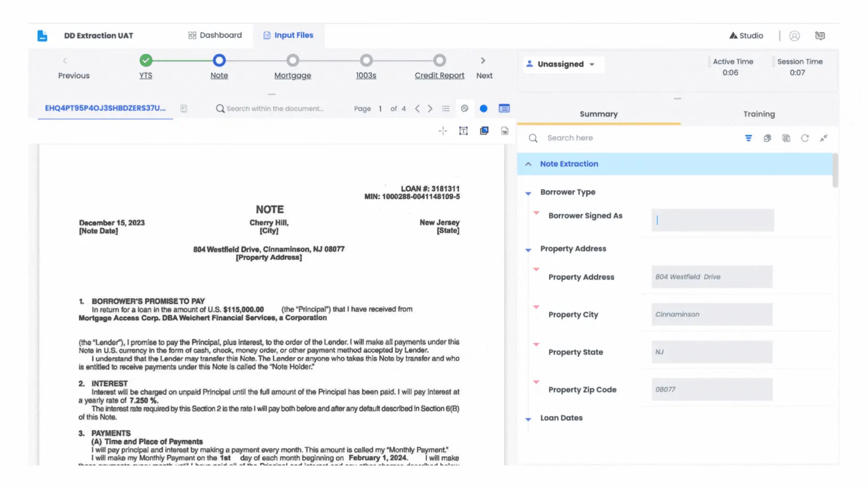Click the Session Time 0:07 readout
The height and width of the screenshot is (488, 868).
pyautogui.click(x=800, y=67)
